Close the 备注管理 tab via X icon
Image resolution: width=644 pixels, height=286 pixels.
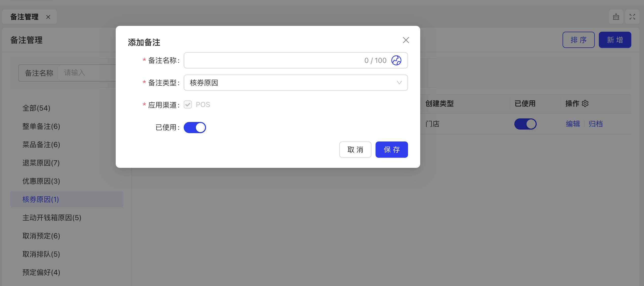48,17
